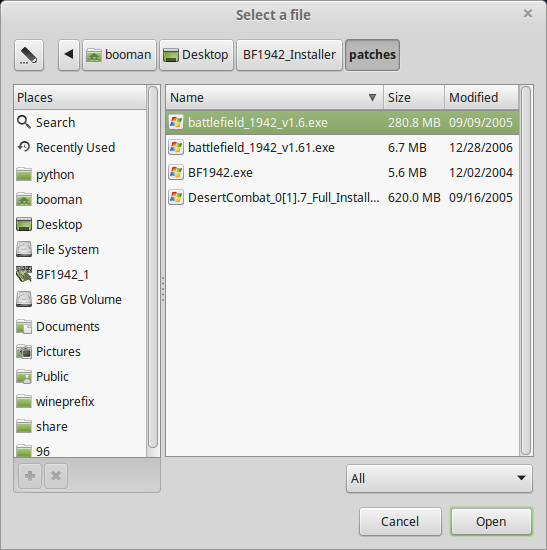Select the Search label in Places
This screenshot has width=547, height=550.
55,122
